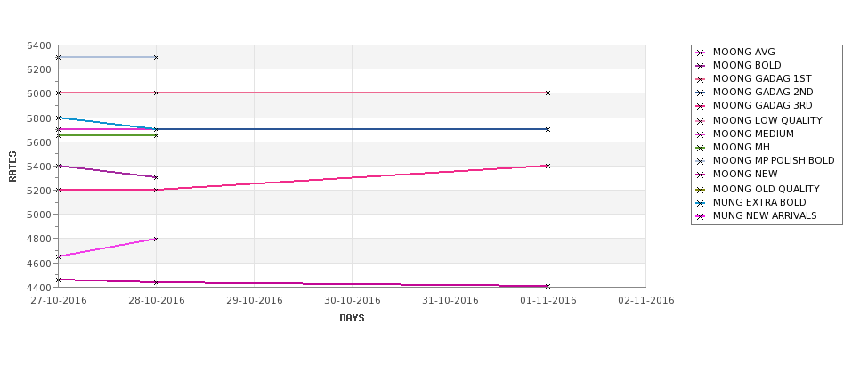Click the 6300 data point on 28-10-2016
This screenshot has height=382, width=868.
156,57
